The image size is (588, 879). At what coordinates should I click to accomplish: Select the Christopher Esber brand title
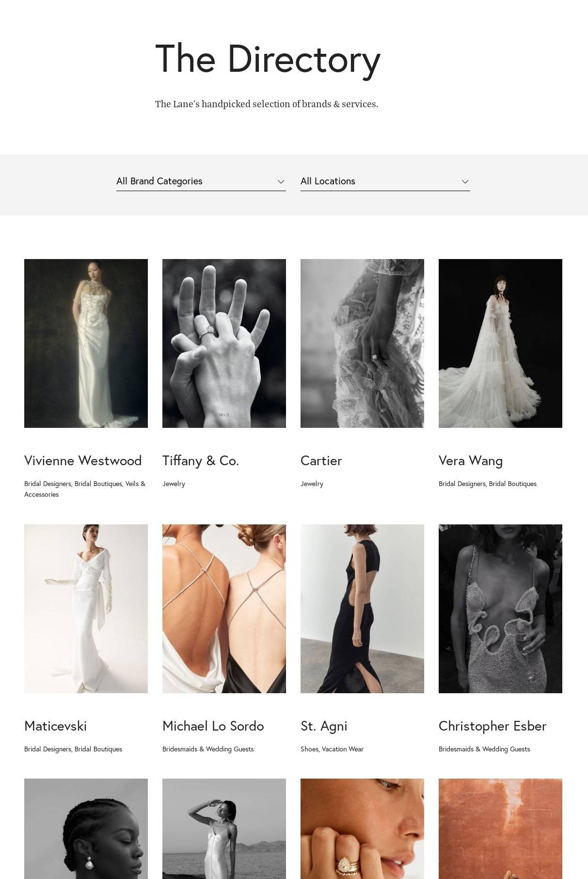click(x=493, y=726)
